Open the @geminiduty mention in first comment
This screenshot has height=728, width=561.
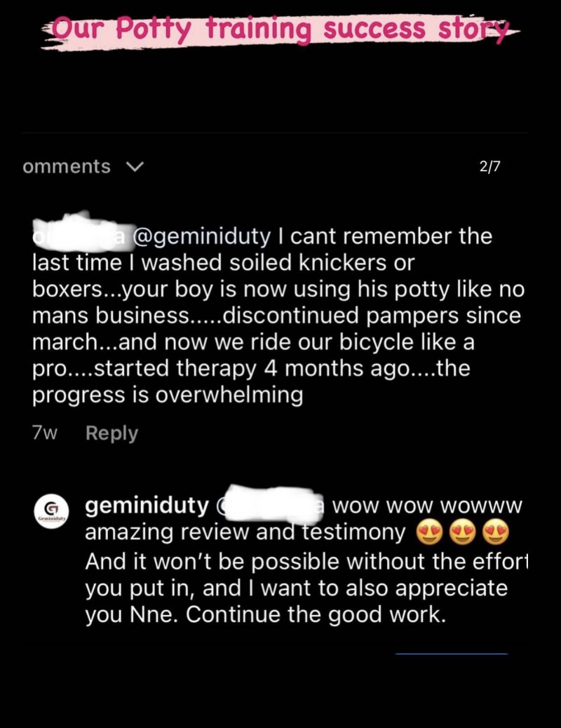tap(200, 236)
